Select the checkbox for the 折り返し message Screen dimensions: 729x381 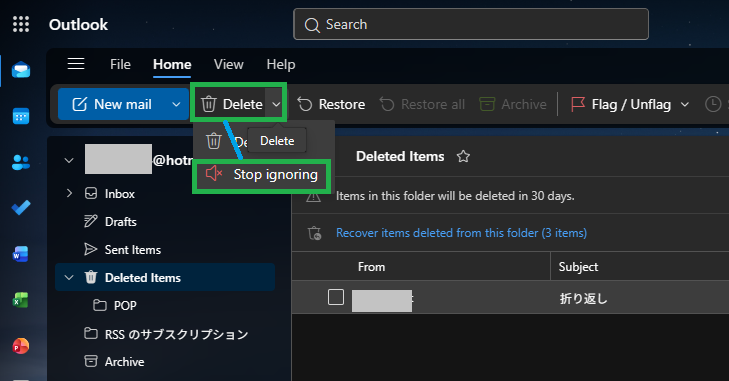[336, 297]
